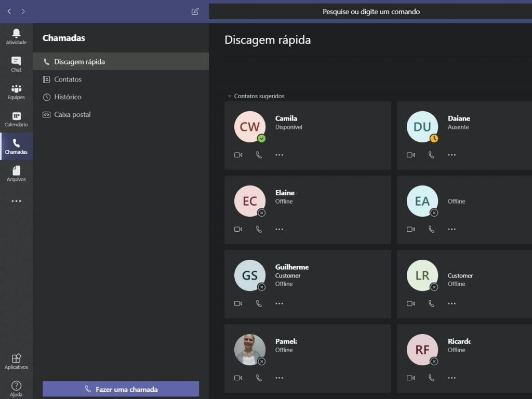The width and height of the screenshot is (532, 399).
Task: Open more options for EA contact
Action: pos(451,229)
